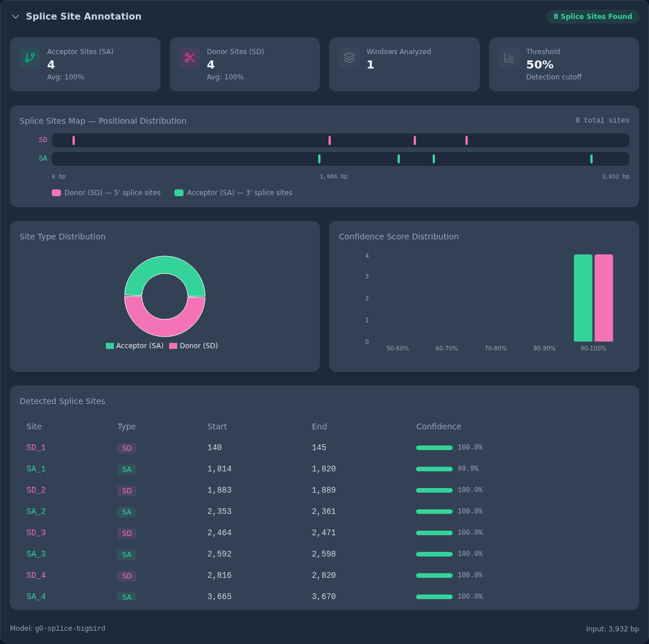Click the 90-100% axis label
This screenshot has width=649, height=644.
tap(593, 349)
